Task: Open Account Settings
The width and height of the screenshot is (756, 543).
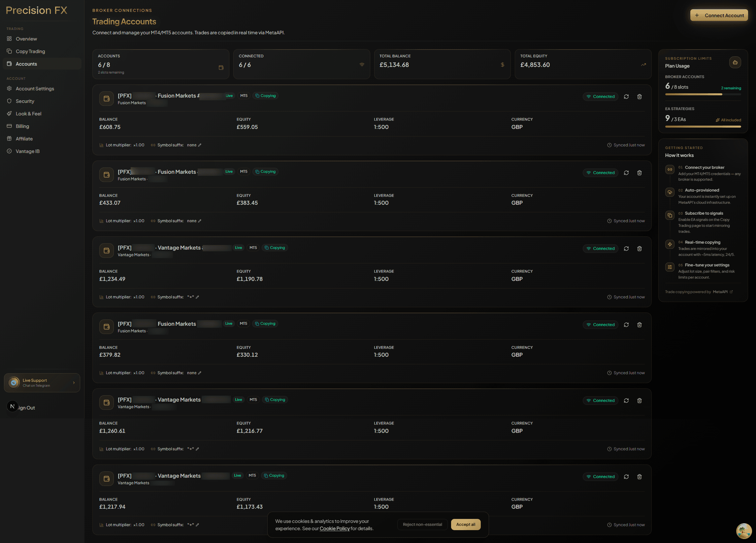Action: pyautogui.click(x=42, y=89)
